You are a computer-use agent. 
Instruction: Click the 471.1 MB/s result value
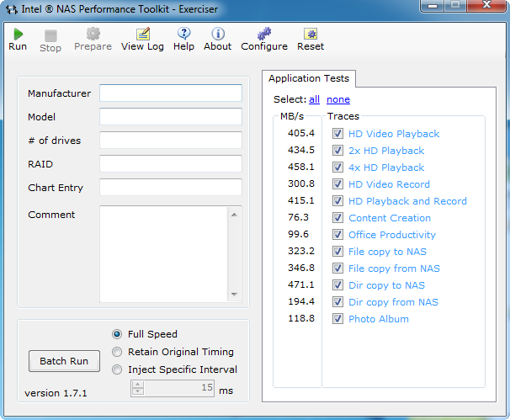point(301,284)
